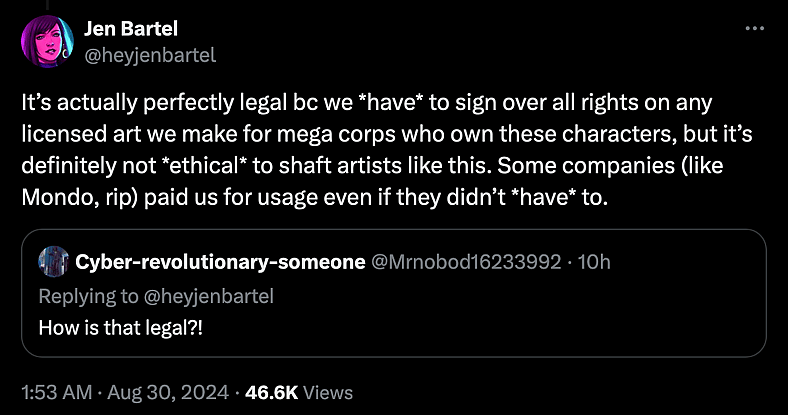Click the Jen Bartel display name
This screenshot has width=788, height=415.
tap(131, 29)
